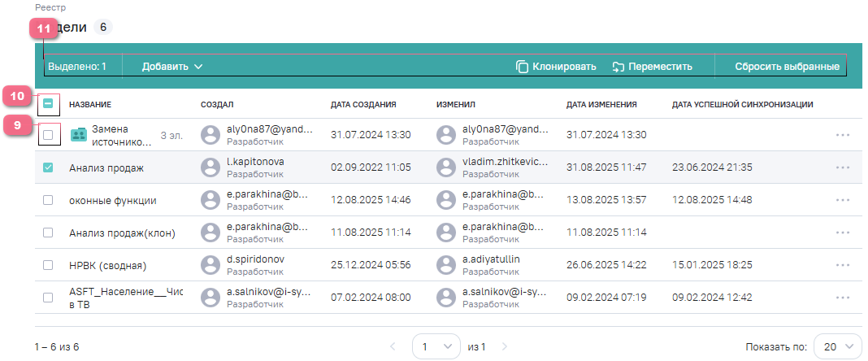This screenshot has height=361, width=868.
Task: Open three-dots menu for НРВК (сводная) row
Action: tap(842, 265)
